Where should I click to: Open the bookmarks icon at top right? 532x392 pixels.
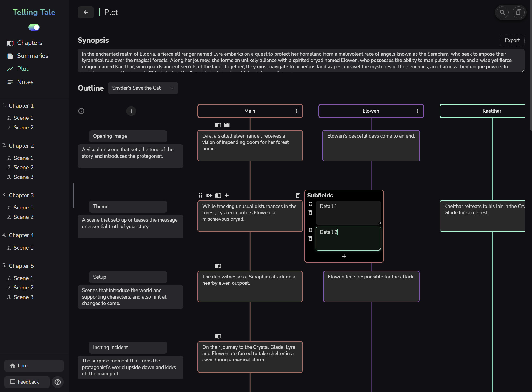pos(518,12)
